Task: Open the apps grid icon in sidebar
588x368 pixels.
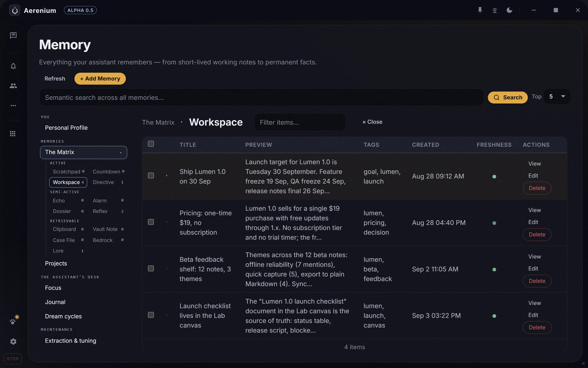Action: point(13,134)
